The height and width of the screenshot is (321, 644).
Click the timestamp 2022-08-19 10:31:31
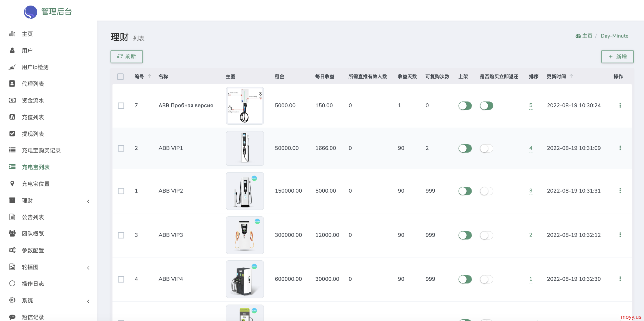click(x=574, y=191)
